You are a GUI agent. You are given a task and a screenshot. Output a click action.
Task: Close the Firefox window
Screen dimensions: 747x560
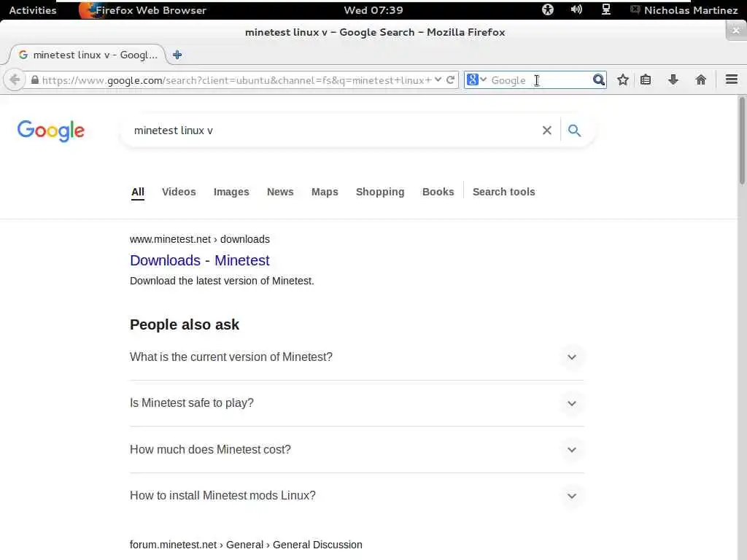click(735, 31)
